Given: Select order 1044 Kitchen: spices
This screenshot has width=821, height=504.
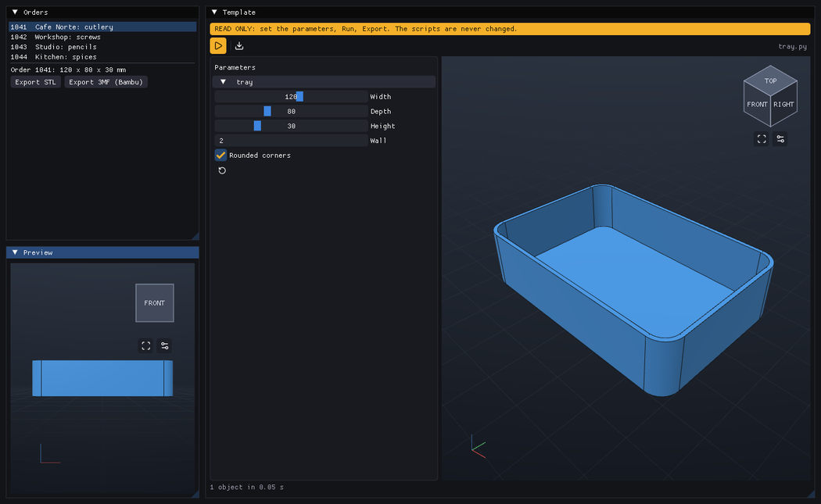Looking at the screenshot, I should tap(102, 56).
